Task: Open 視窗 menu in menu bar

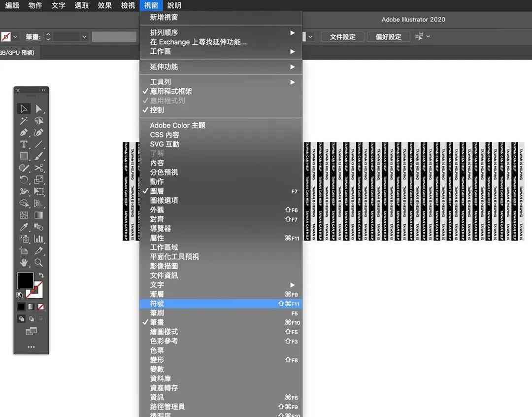Action: [151, 5]
